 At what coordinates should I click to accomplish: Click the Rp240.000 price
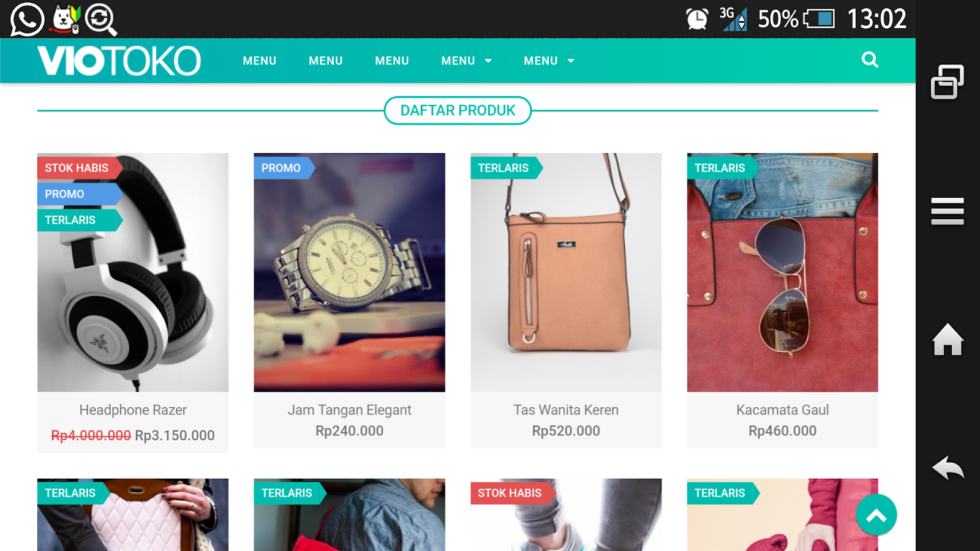[350, 431]
